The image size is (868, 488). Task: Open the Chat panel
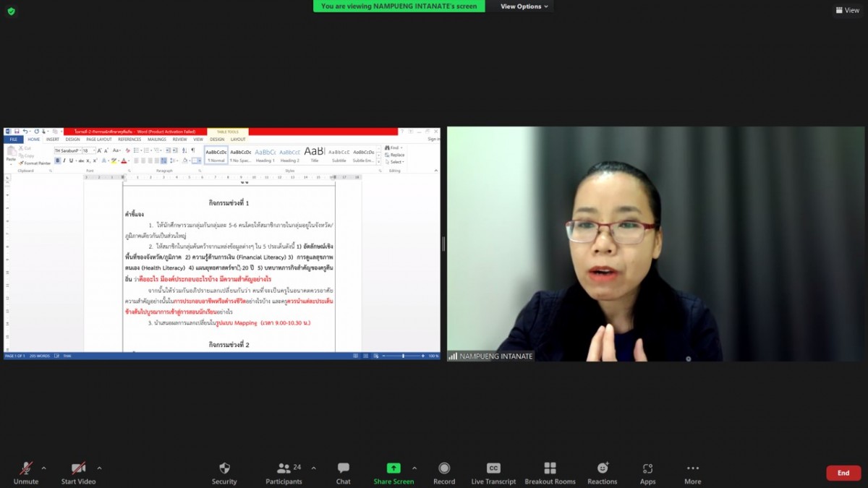(x=343, y=473)
